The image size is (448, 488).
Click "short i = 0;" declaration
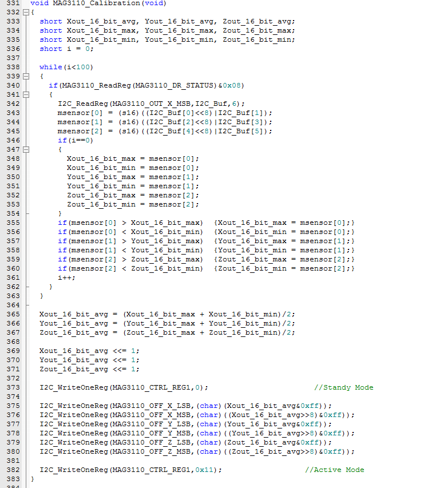pyautogui.click(x=66, y=49)
